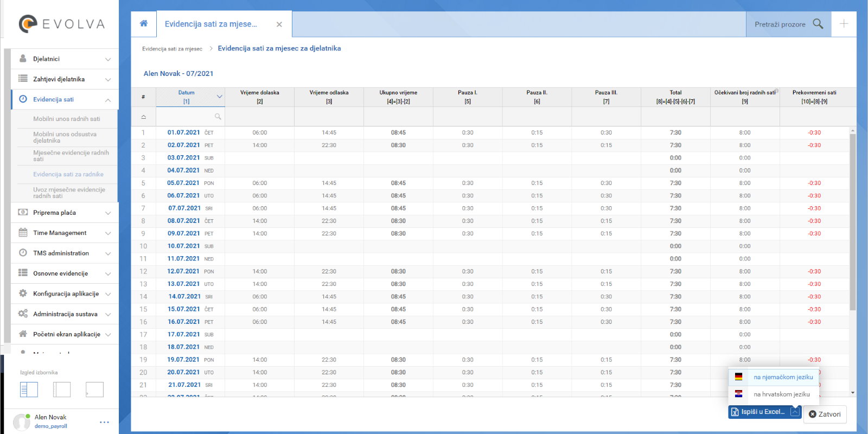This screenshot has height=434, width=868.
Task: Expand the Priprema plaća menu section
Action: (x=108, y=213)
